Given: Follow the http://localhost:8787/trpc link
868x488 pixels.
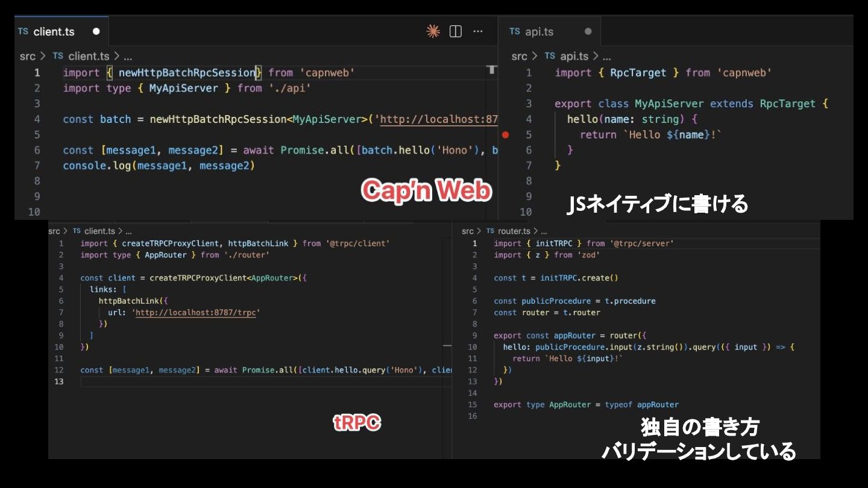Looking at the screenshot, I should click(197, 313).
